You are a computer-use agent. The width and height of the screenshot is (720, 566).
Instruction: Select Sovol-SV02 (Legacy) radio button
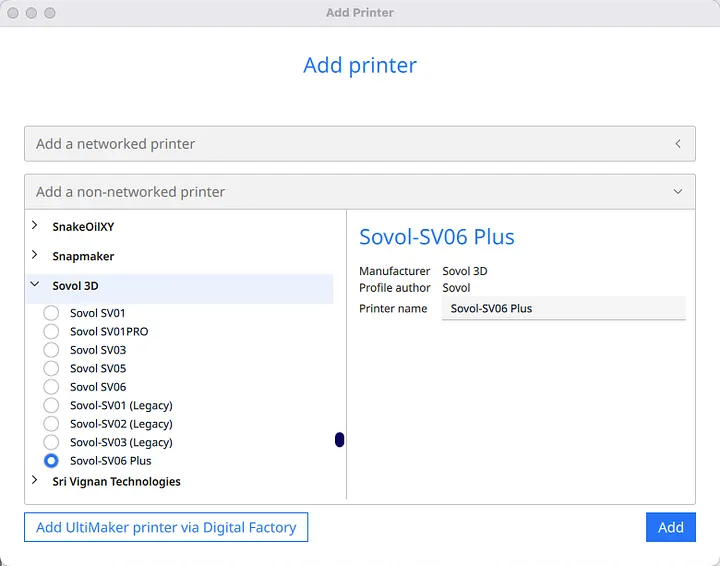51,424
